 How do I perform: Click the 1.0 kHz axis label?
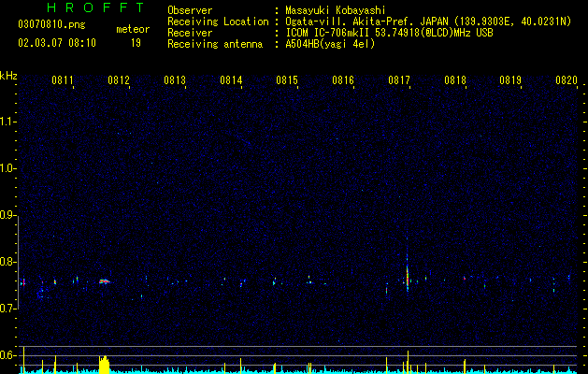coord(7,168)
